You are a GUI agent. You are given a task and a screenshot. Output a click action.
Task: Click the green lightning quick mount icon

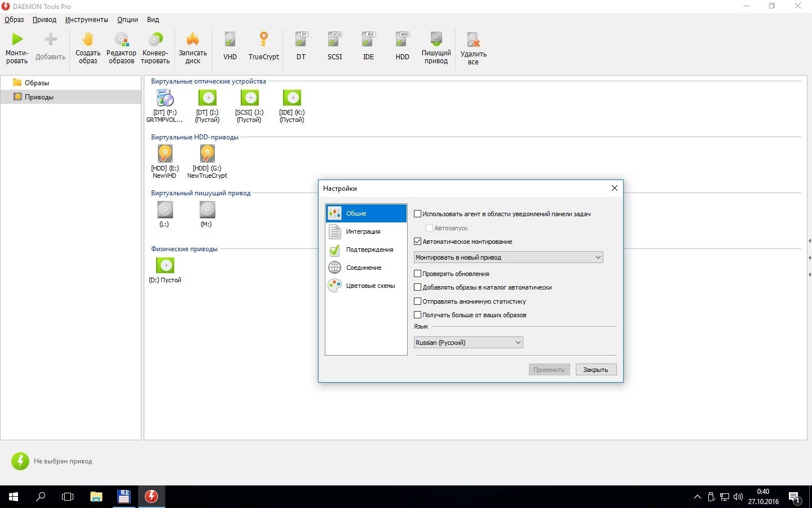pos(20,461)
